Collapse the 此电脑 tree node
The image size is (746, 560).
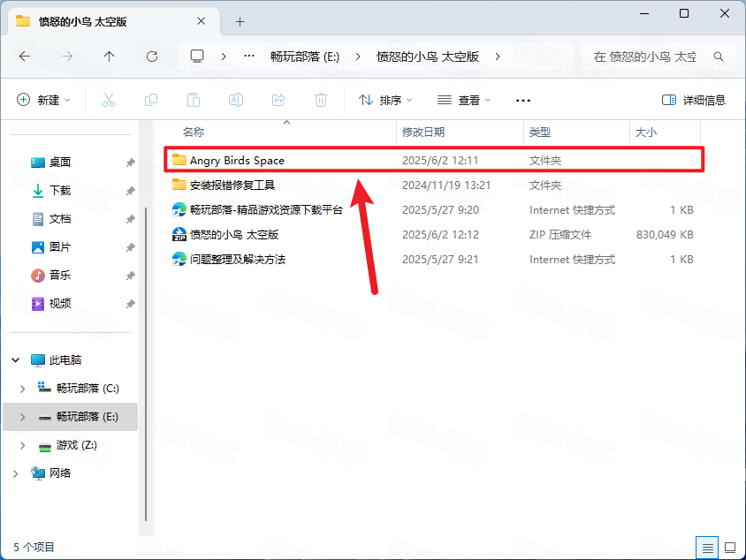[x=16, y=359]
